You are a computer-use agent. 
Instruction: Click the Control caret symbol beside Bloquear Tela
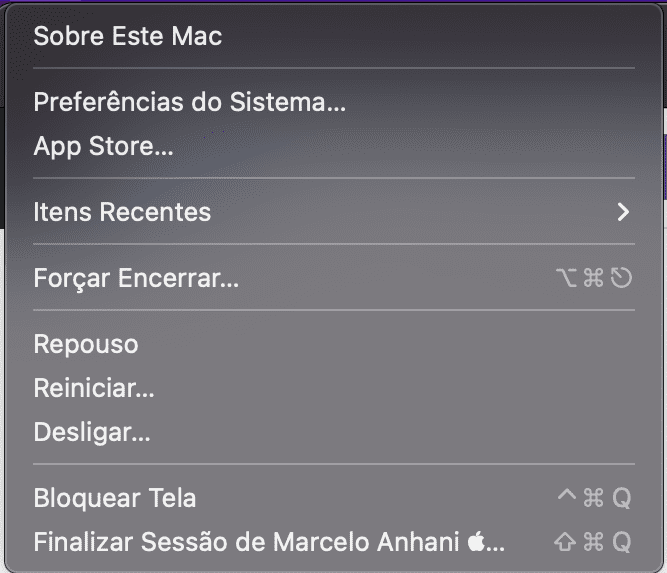(x=566, y=497)
